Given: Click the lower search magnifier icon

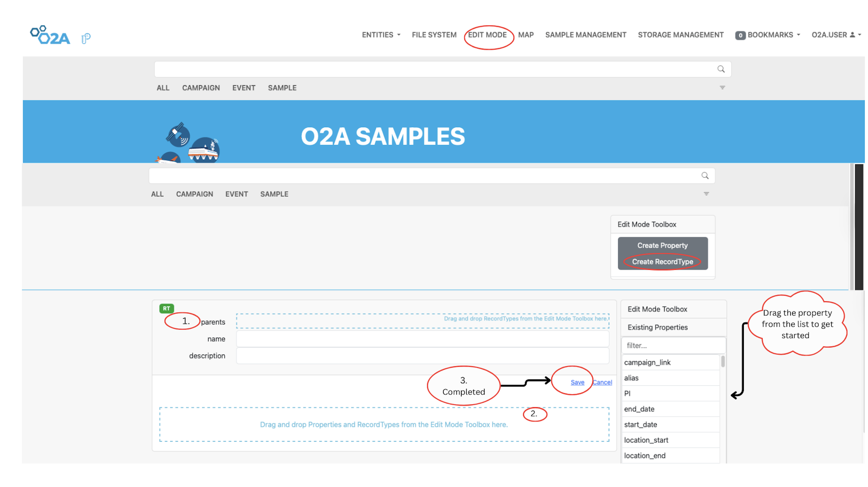Looking at the screenshot, I should pos(705,176).
